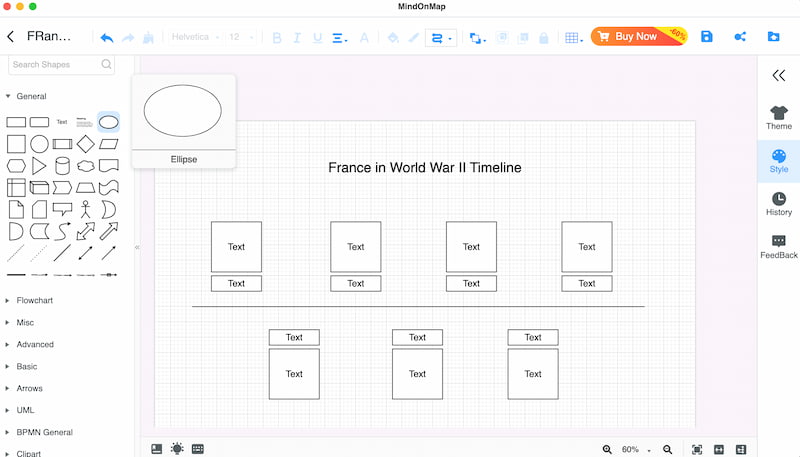
Task: Toggle italic formatting
Action: [x=297, y=38]
